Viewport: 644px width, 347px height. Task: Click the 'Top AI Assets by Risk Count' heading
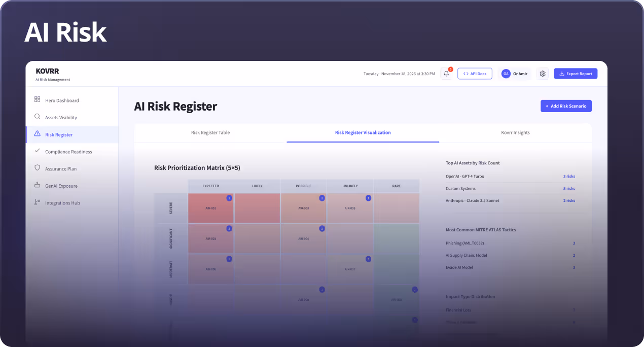pyautogui.click(x=473, y=163)
